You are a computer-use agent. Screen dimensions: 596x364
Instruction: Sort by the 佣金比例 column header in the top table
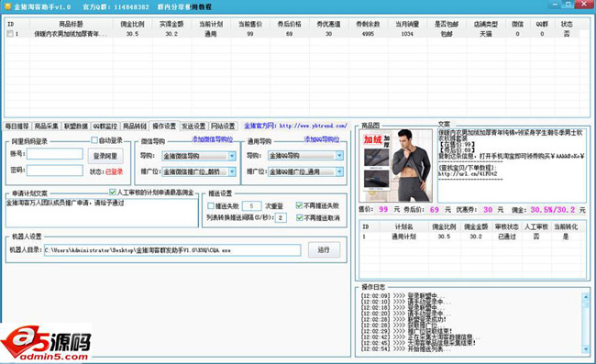132,25
